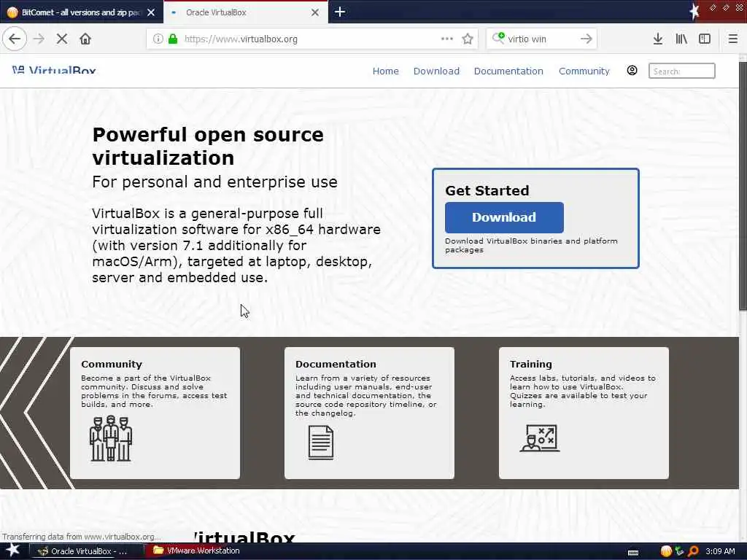Click the page vertical scrollbar

[x=743, y=186]
